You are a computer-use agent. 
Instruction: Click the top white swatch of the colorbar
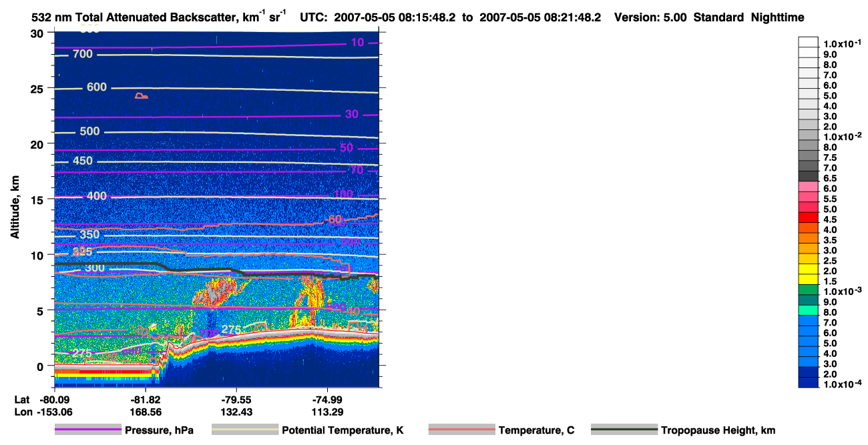809,41
